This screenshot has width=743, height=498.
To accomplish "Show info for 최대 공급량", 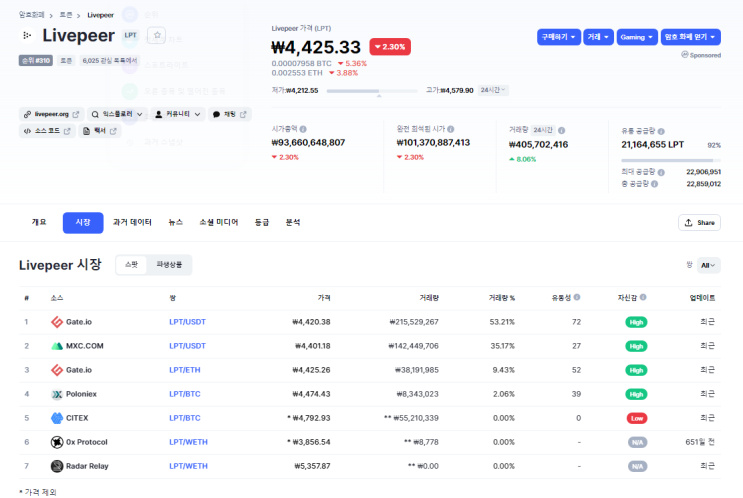I will pyautogui.click(x=661, y=172).
